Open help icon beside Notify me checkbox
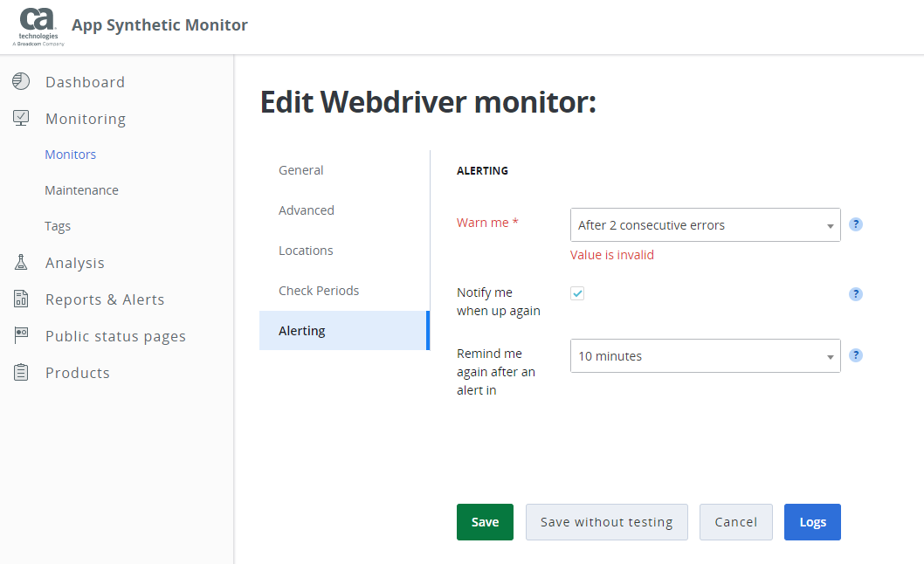Screen dimensions: 924x564 (856, 294)
